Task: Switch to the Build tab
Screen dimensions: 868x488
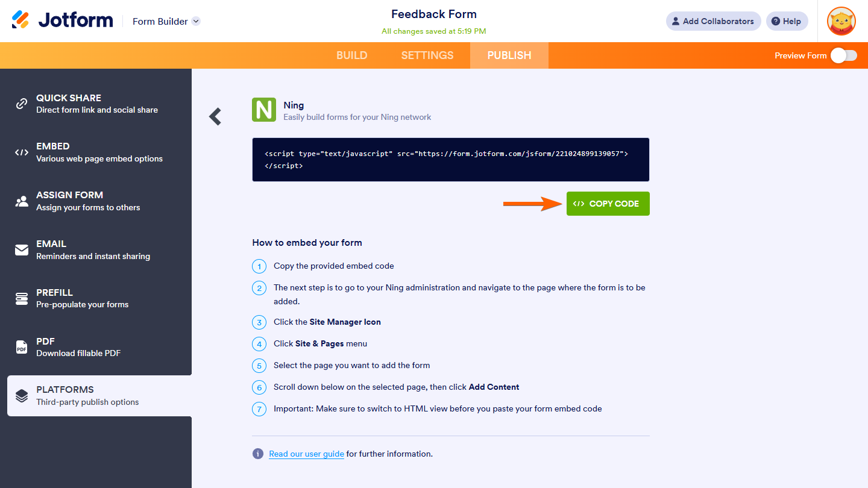Action: (351, 55)
